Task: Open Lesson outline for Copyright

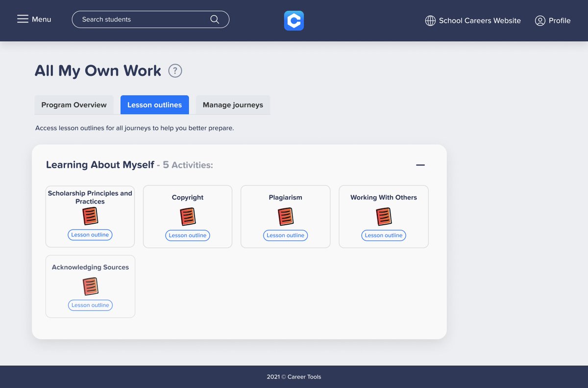Action: click(188, 235)
